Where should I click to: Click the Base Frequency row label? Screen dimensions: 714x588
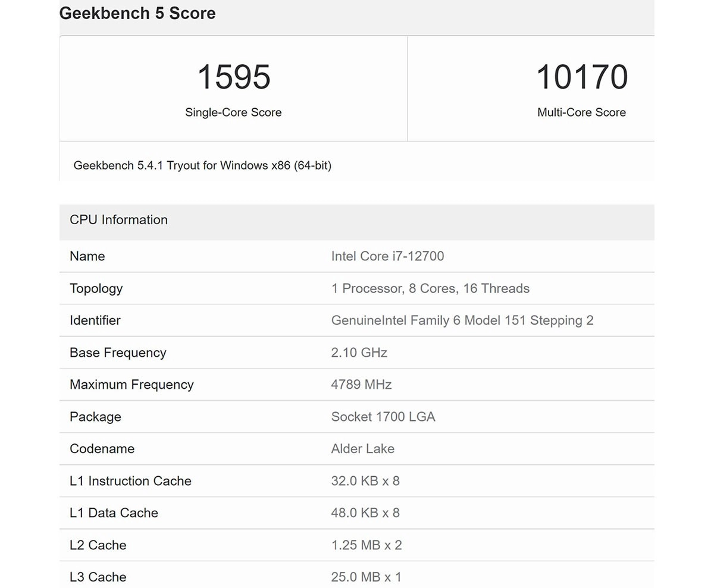pos(118,353)
